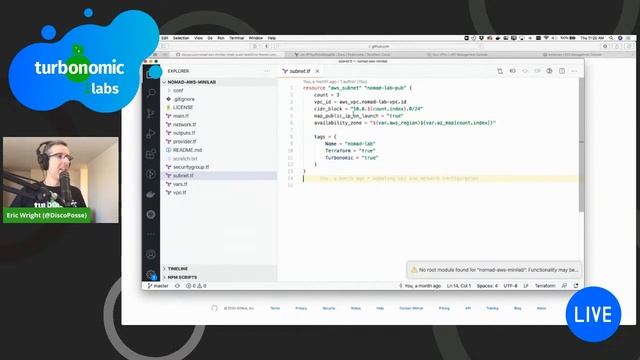Select subnet.tf in the explorer
The height and width of the screenshot is (360, 640).
[x=218, y=176]
